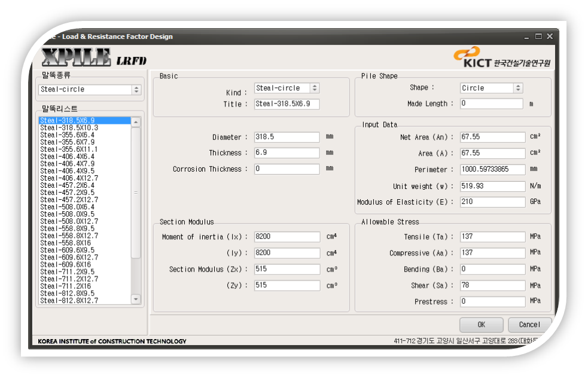
Task: Click the scroll down arrow of pile list
Action: (136, 299)
